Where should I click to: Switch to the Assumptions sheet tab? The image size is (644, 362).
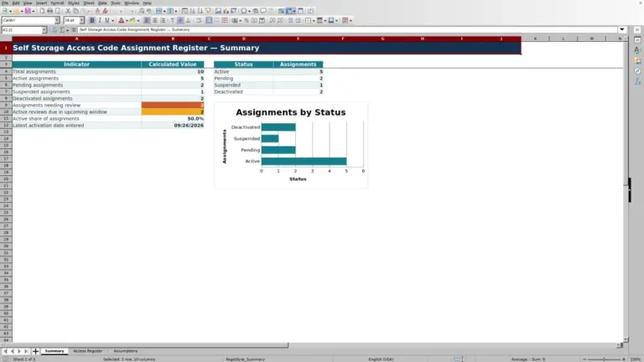tap(125, 351)
